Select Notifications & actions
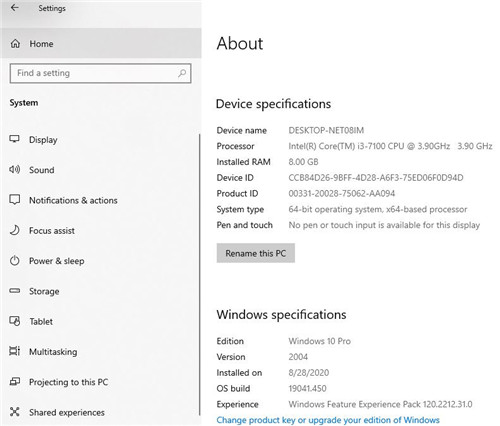The image size is (500, 426). click(x=73, y=200)
